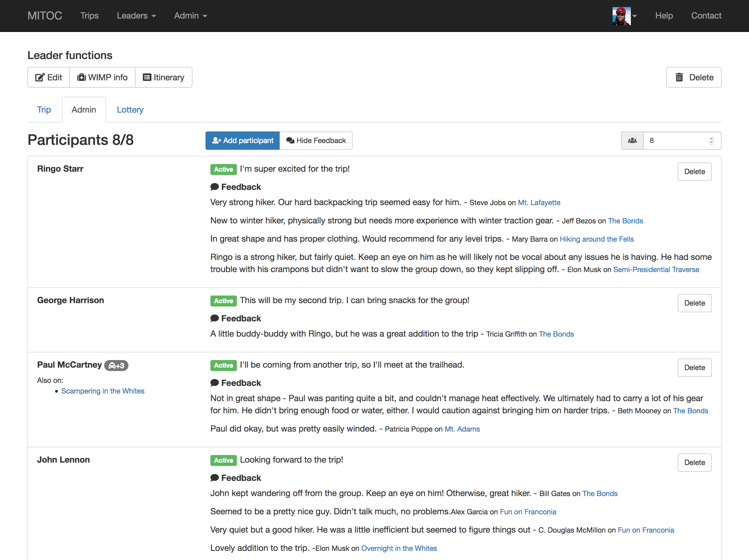Click George Harrison's Feedback comment icon
This screenshot has width=749, height=560.
(214, 318)
